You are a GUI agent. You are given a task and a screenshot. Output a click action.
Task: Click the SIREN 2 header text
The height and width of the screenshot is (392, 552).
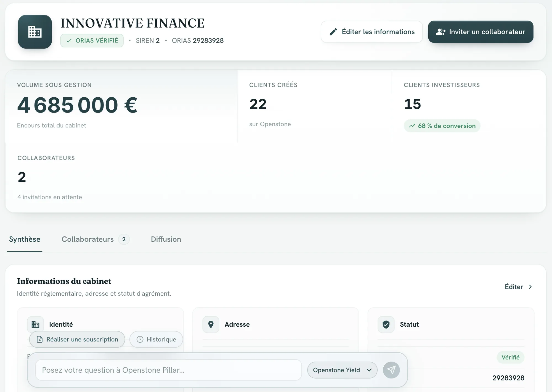(x=148, y=41)
